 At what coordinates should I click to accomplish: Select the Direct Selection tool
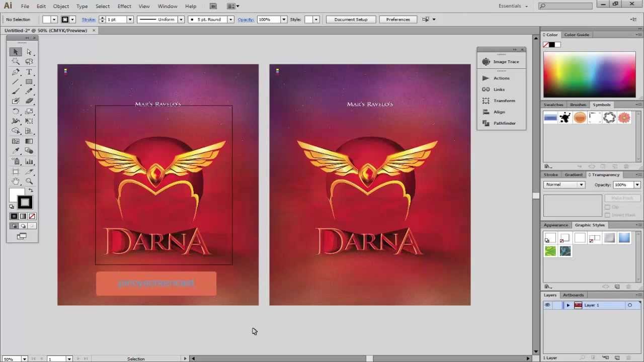tap(29, 52)
